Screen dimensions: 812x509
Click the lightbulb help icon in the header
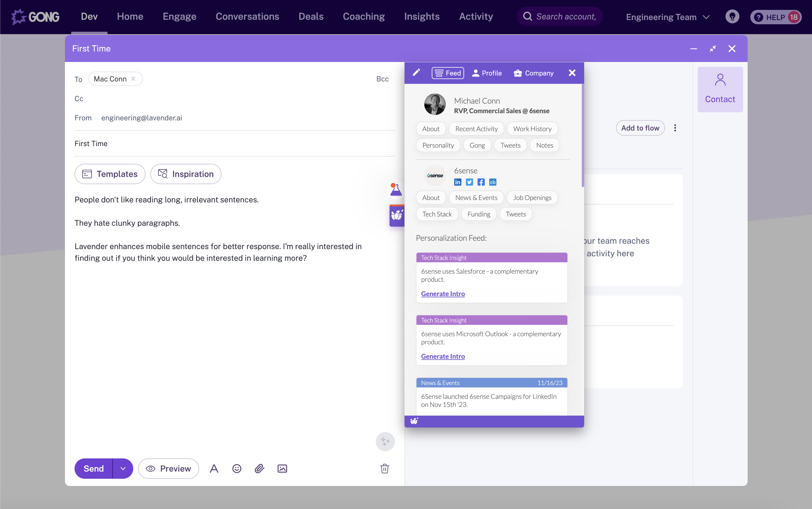(733, 16)
